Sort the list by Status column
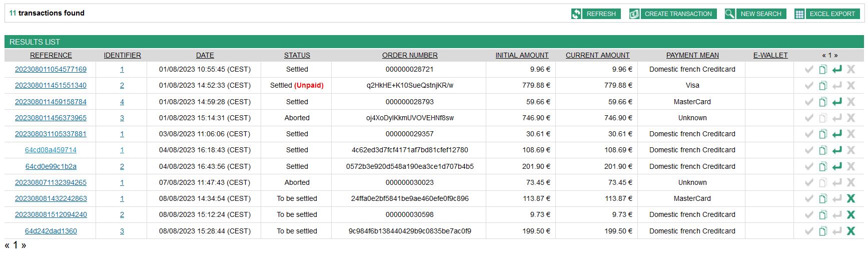The image size is (868, 254). pyautogui.click(x=297, y=56)
